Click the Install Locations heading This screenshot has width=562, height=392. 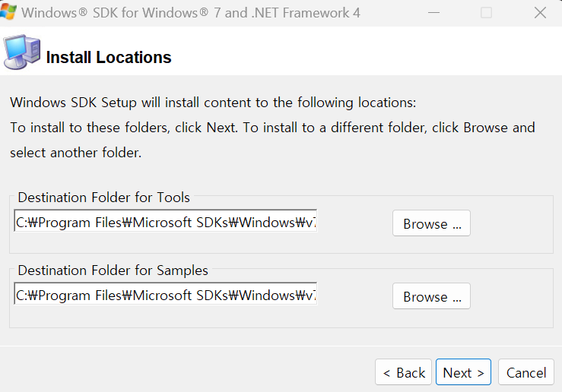pos(109,57)
